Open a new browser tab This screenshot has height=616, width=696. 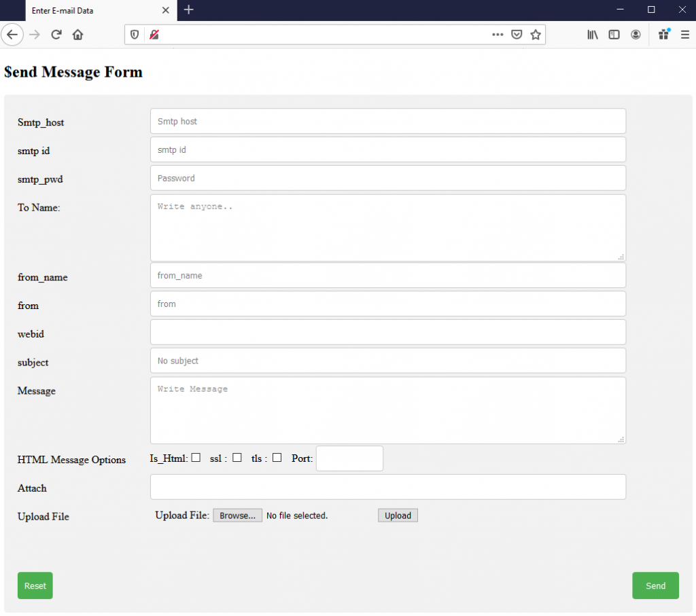189,10
